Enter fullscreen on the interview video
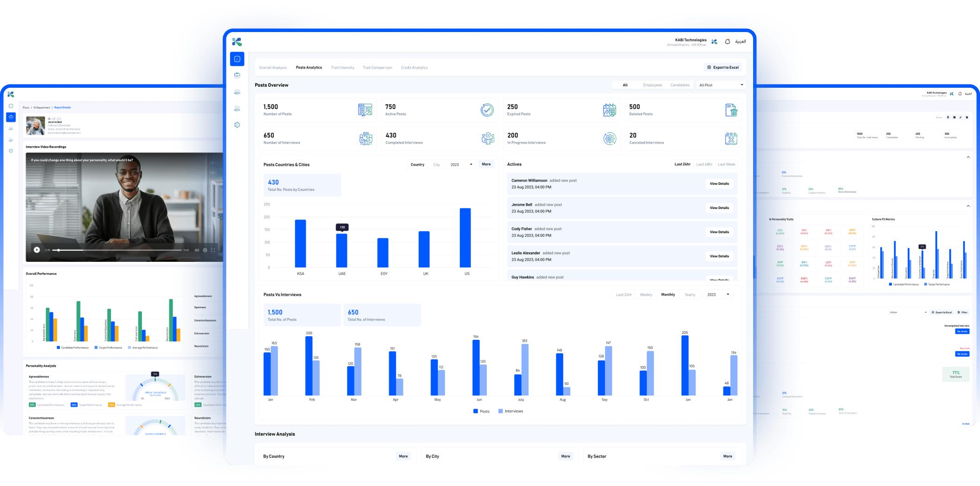Screen dimensions: 980x486 tap(213, 250)
